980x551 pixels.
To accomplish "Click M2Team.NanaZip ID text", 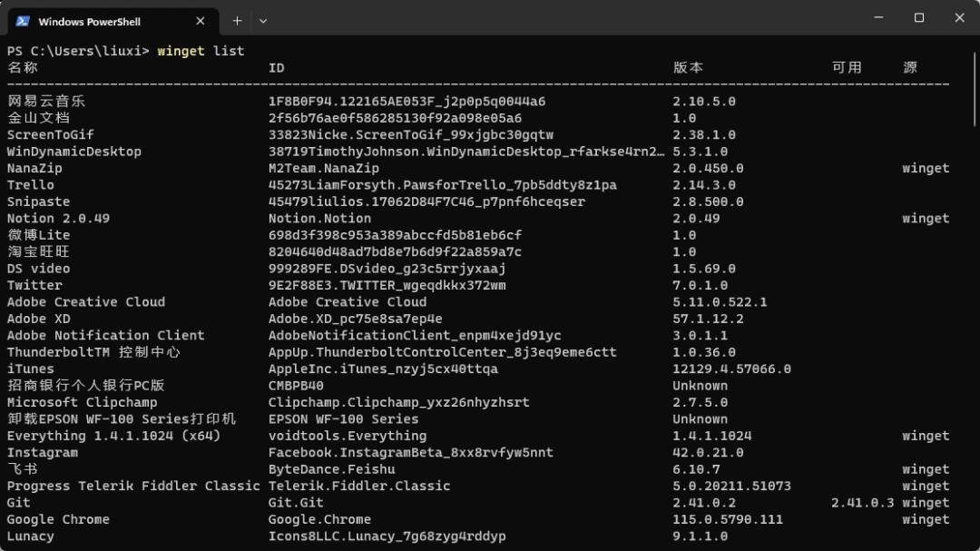I will coord(324,168).
